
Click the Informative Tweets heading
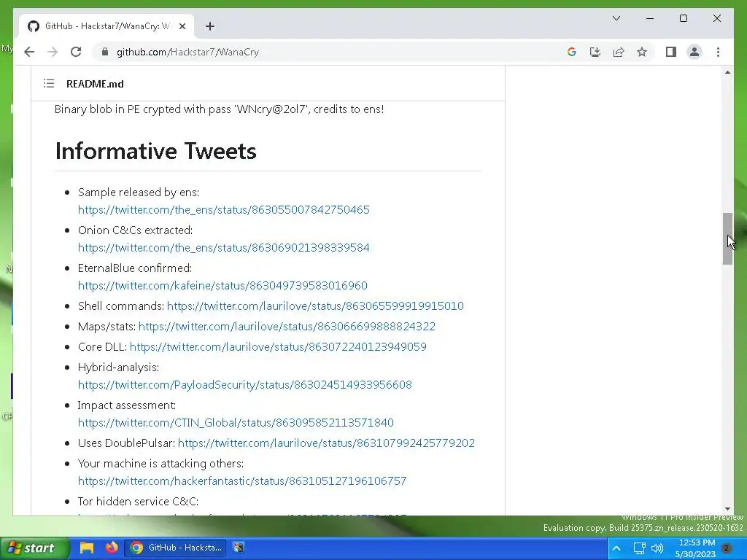click(156, 151)
